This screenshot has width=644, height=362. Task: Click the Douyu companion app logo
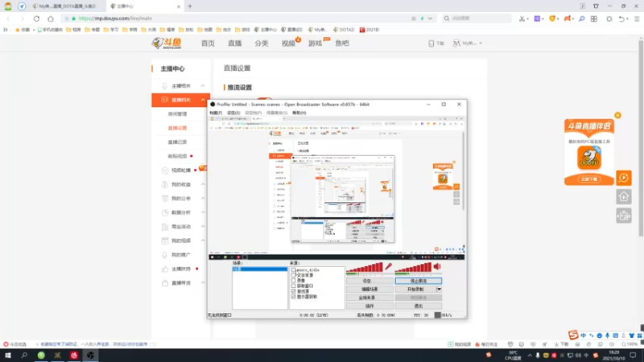[589, 158]
